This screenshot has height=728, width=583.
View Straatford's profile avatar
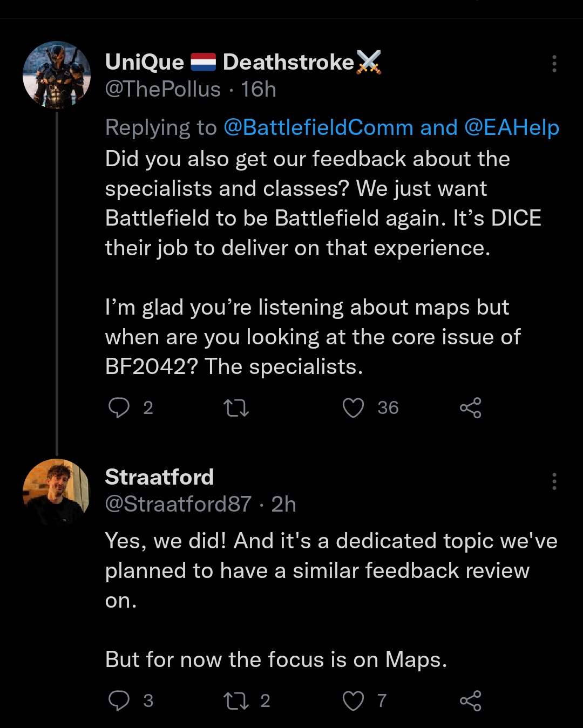57,492
